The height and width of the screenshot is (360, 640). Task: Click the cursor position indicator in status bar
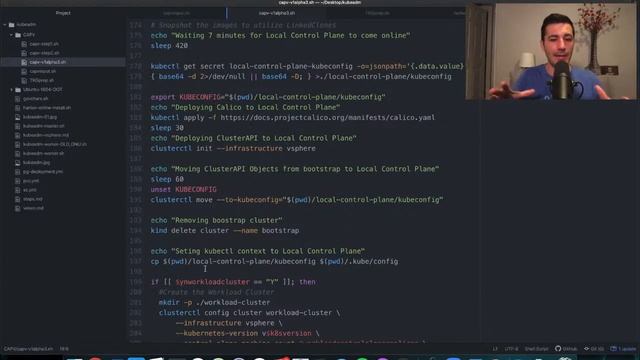coord(64,349)
